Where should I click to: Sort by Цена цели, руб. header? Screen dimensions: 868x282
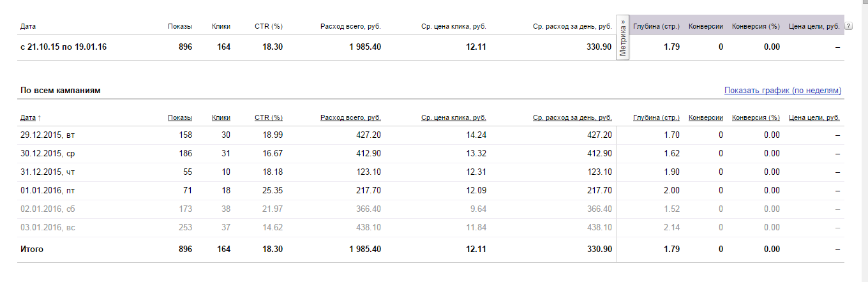814,117
